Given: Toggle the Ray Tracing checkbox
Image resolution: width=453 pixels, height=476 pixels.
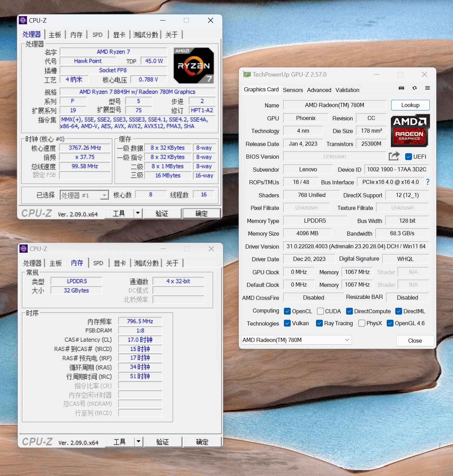Looking at the screenshot, I should tap(320, 323).
